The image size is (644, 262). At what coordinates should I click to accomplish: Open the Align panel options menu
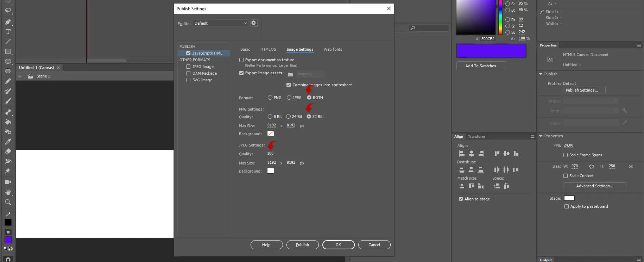click(532, 137)
